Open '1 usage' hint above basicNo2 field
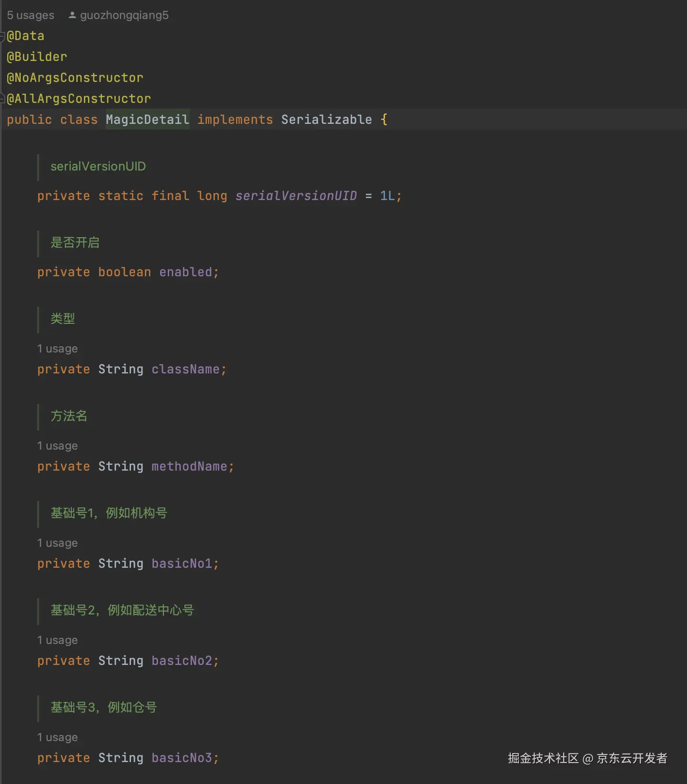The width and height of the screenshot is (687, 784). coord(58,640)
